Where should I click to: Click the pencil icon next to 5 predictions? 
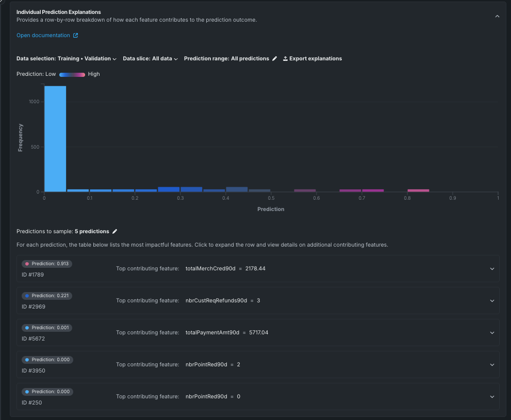(x=115, y=232)
